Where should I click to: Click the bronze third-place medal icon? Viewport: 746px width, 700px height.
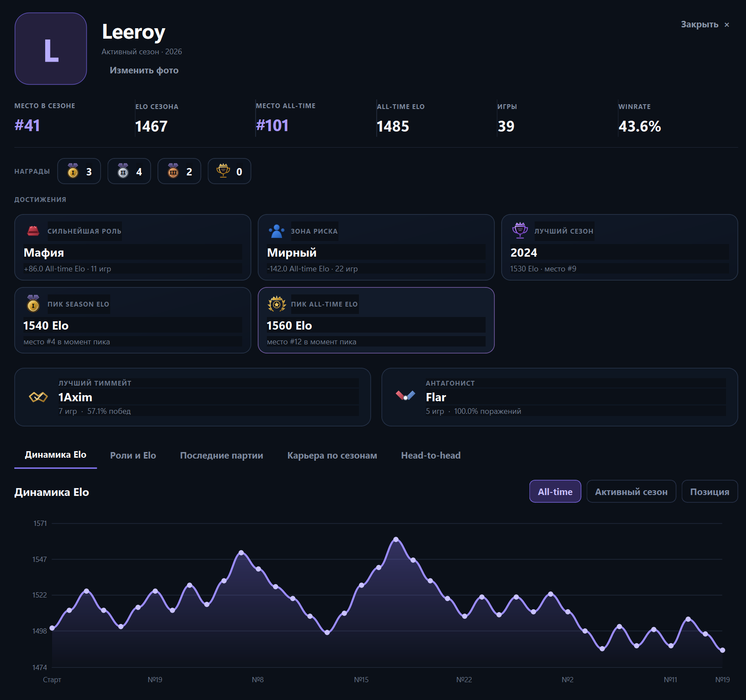click(173, 171)
